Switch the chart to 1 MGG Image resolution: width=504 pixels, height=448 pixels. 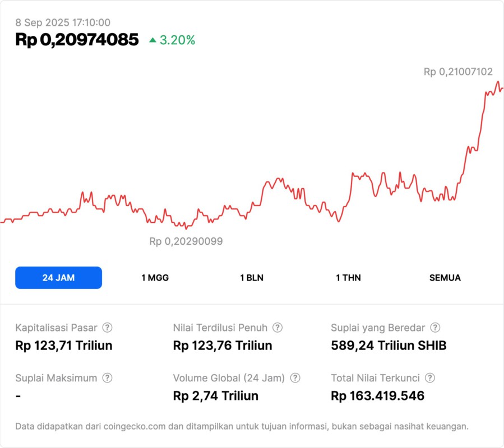coord(155,278)
